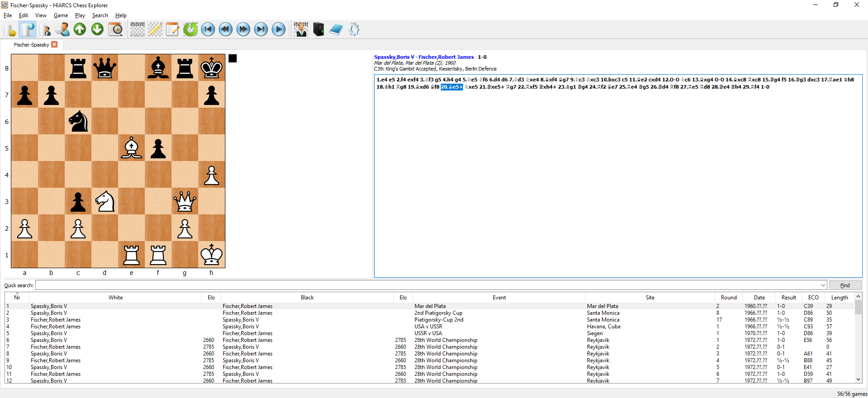
Task: Focus the Quick search input field
Action: (428, 285)
